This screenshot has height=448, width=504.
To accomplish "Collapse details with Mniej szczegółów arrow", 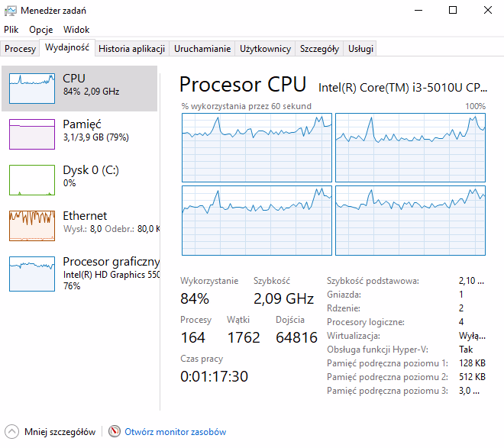I will coord(11,432).
